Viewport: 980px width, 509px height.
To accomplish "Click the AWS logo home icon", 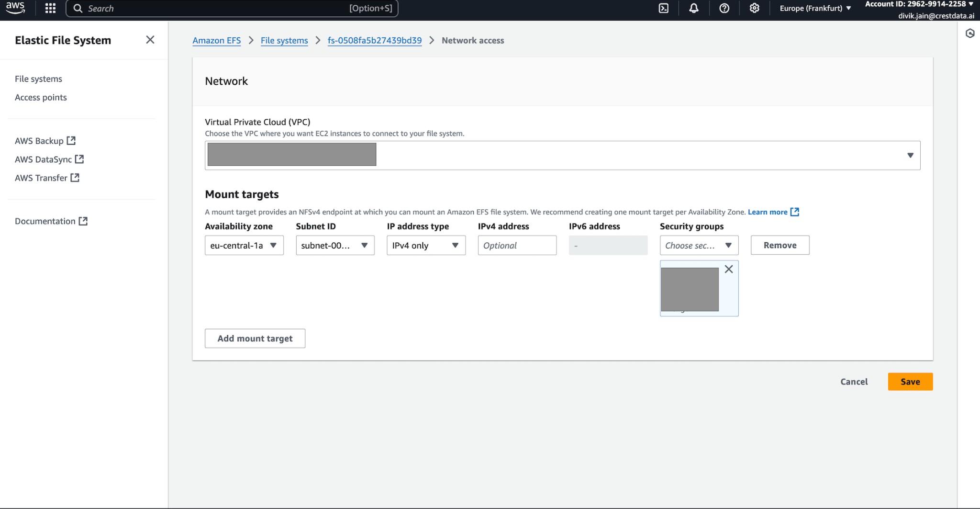I will coord(15,8).
